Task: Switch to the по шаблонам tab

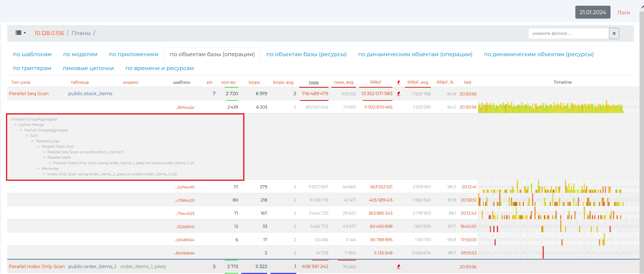Action: pyautogui.click(x=32, y=54)
